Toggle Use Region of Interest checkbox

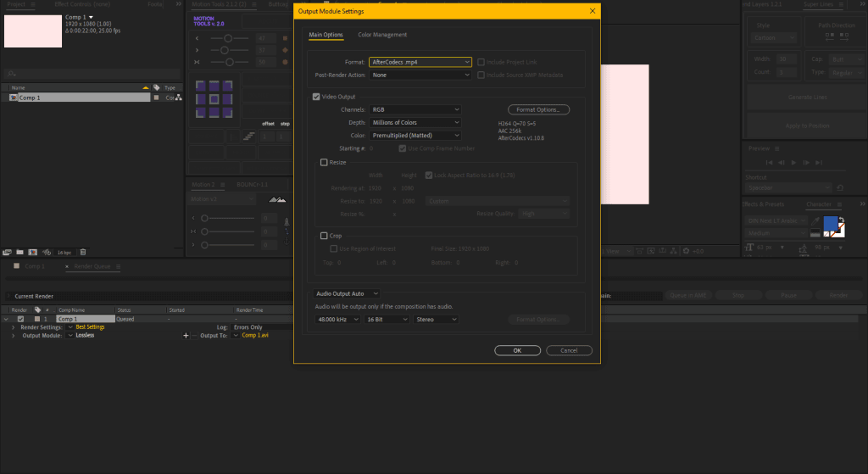click(334, 248)
